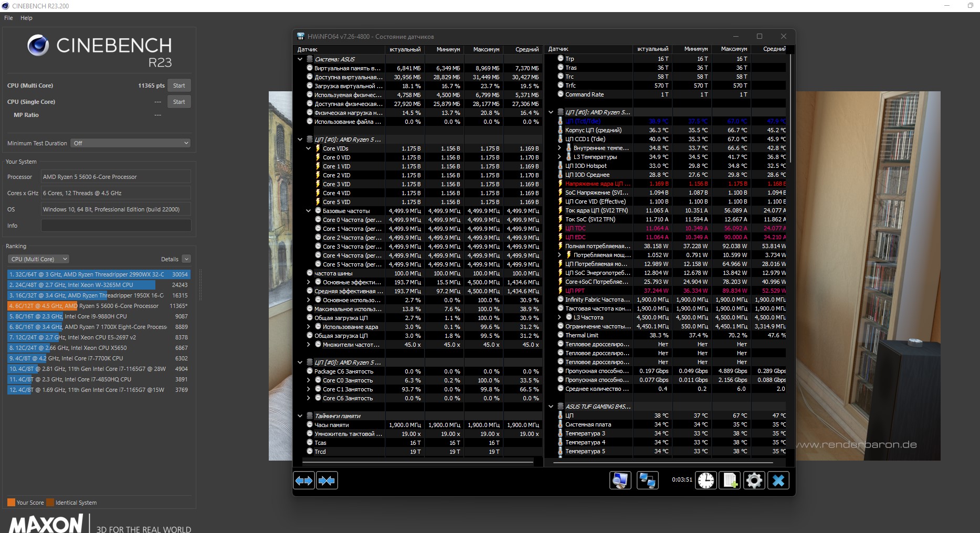Click the shrink-columns arrows icon in HWiNFO toolbar

(x=326, y=481)
